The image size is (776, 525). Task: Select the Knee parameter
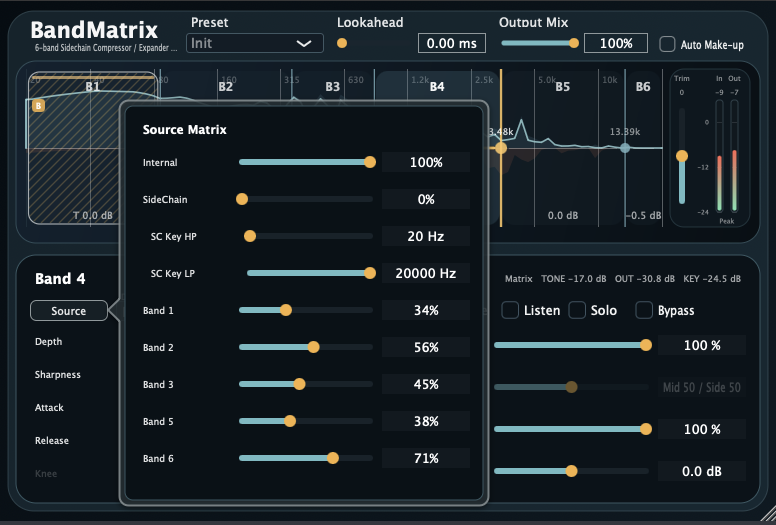click(46, 474)
